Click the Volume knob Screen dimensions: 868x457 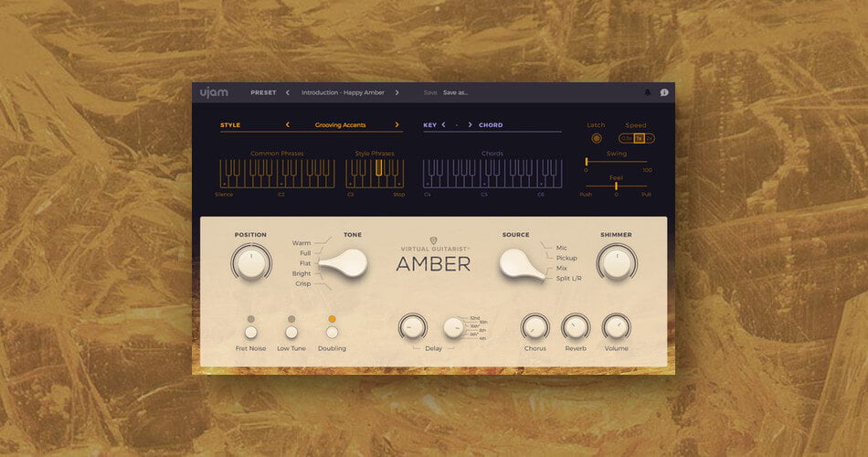point(616,326)
